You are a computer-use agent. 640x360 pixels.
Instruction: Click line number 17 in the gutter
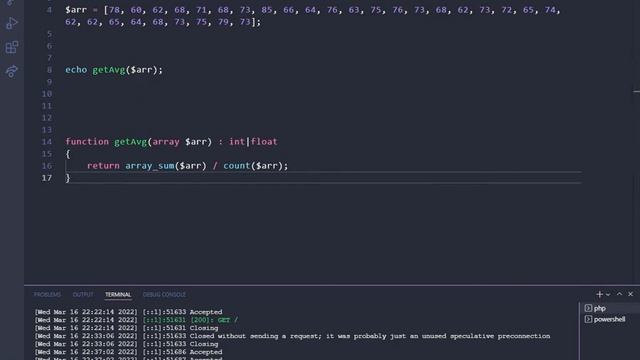[x=47, y=178]
